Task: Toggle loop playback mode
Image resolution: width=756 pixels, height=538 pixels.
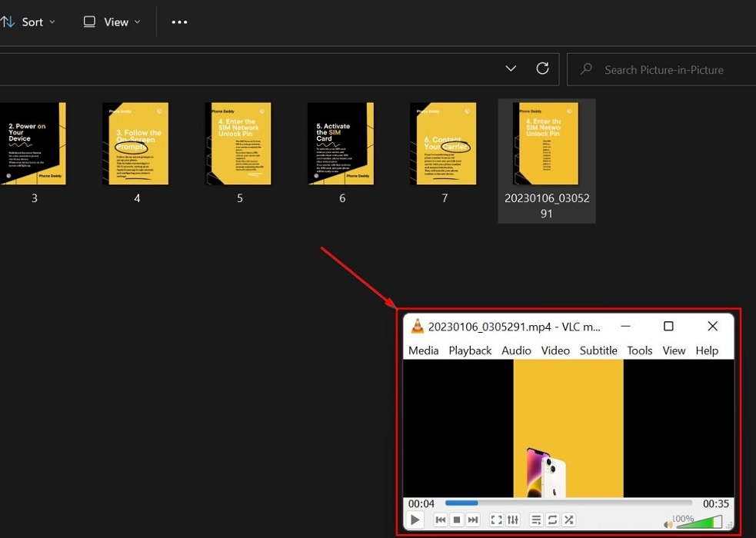Action: 552,520
